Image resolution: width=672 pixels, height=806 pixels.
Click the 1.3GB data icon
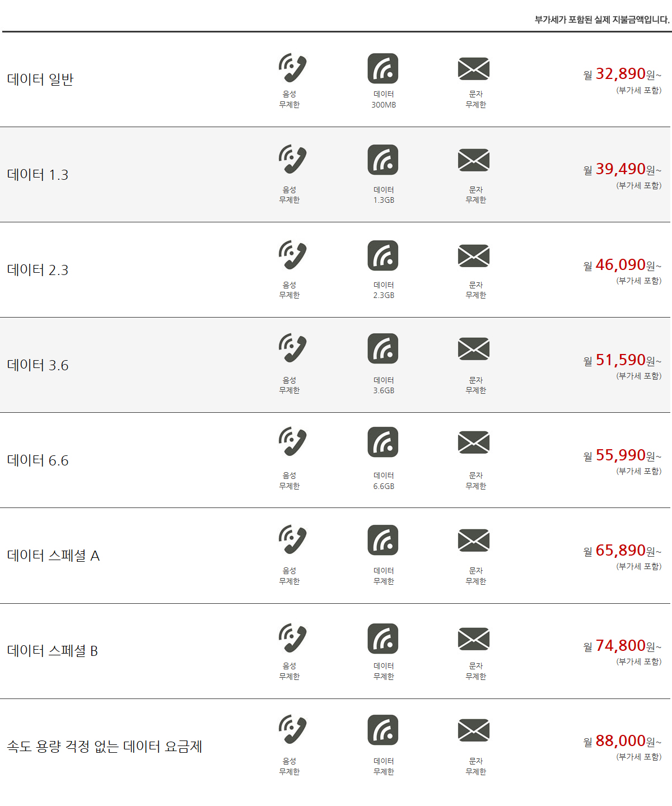tap(383, 160)
